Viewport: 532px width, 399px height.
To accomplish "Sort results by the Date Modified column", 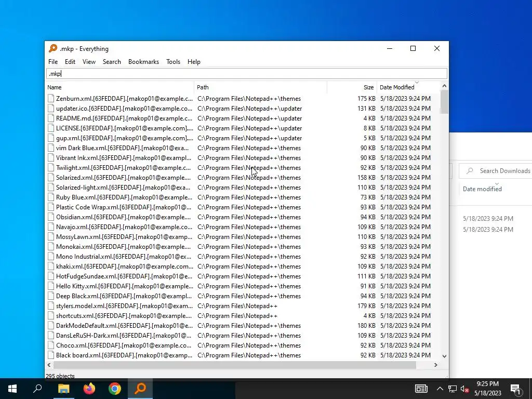I will 408,87.
